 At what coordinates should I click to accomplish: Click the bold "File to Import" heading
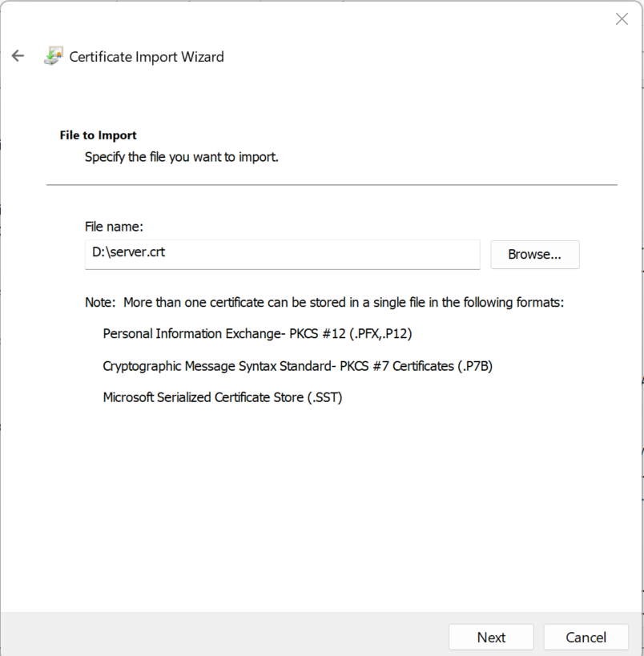99,135
